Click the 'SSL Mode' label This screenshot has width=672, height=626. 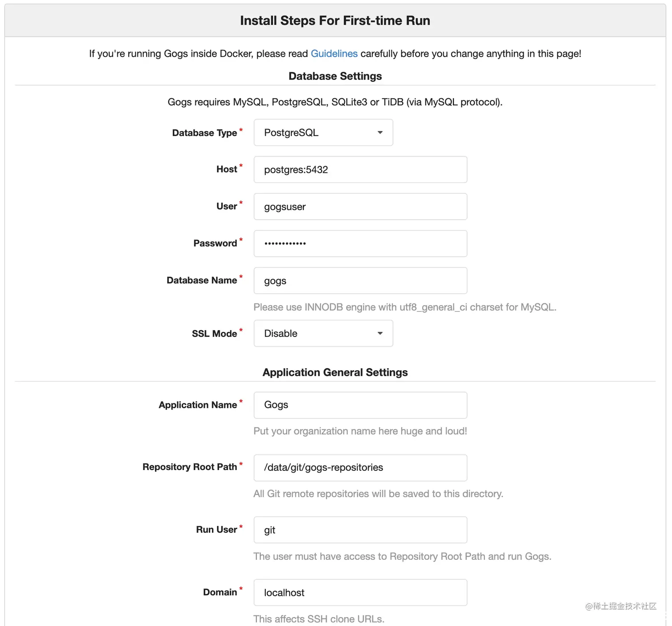(x=214, y=334)
